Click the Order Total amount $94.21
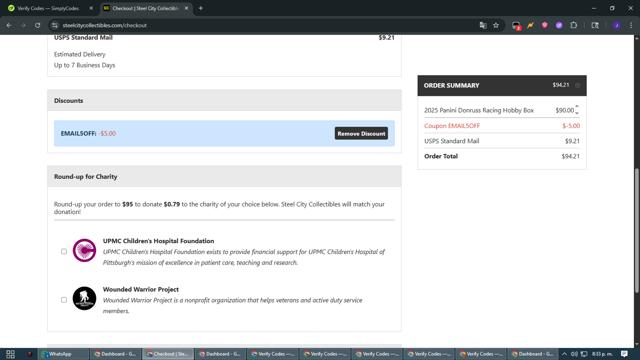This screenshot has width=640, height=360. (x=570, y=156)
